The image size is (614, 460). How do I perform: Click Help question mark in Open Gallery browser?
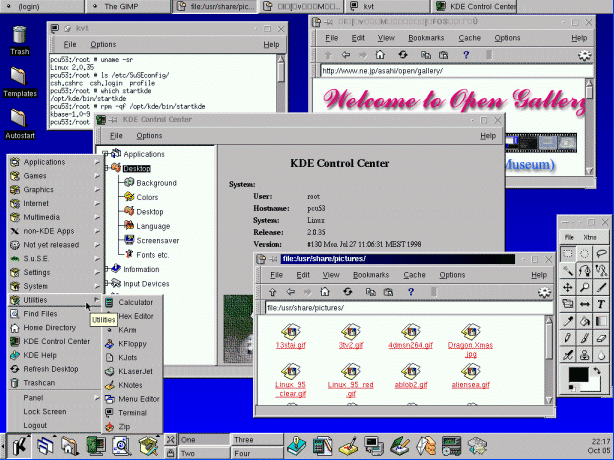[x=466, y=55]
